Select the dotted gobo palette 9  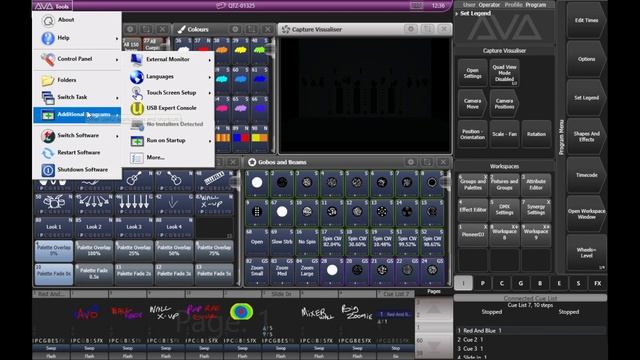click(x=257, y=211)
